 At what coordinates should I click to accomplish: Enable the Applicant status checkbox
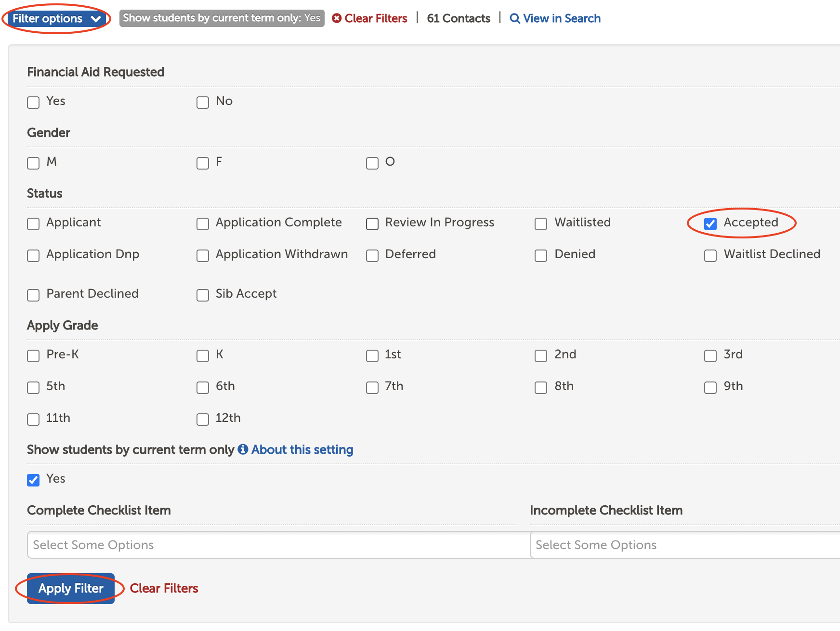tap(33, 223)
